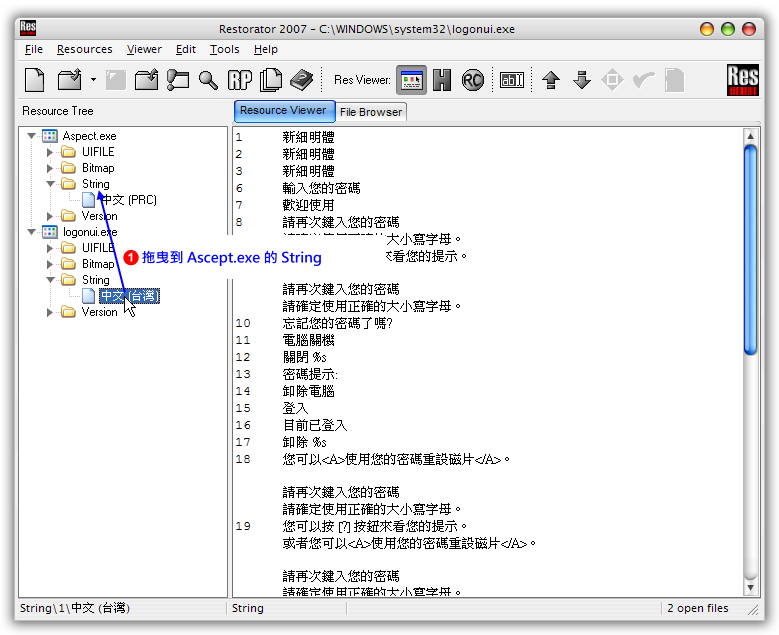Click string line 7 歡迎使用
The image size is (779, 635).
tap(309, 205)
